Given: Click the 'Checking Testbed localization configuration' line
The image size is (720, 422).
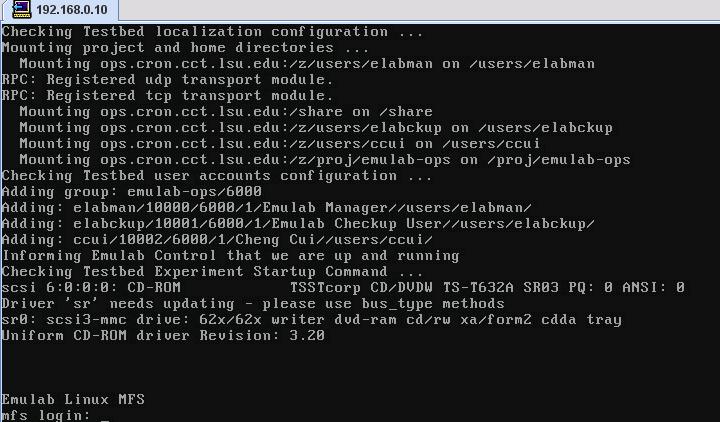Looking at the screenshot, I should click(213, 32).
